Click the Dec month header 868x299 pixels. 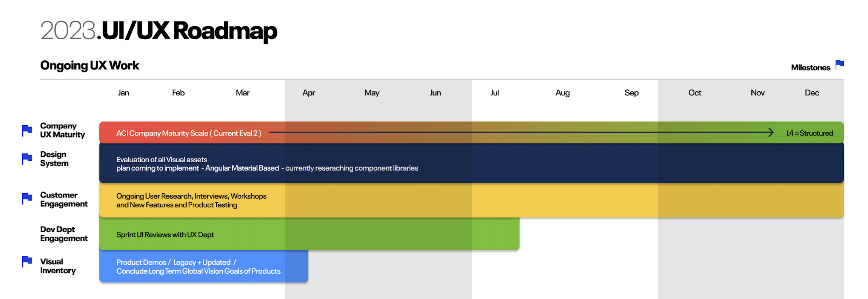click(x=812, y=93)
